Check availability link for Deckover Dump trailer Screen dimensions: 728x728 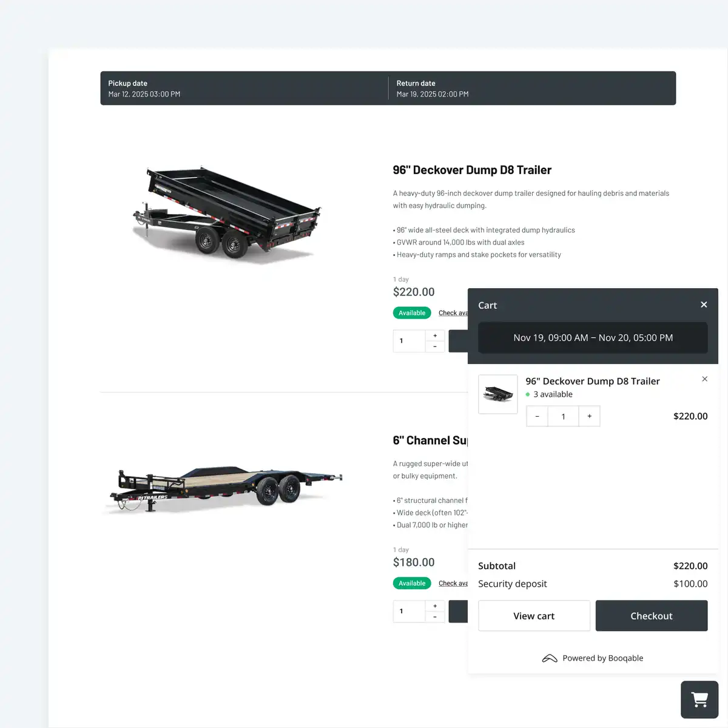pos(453,313)
